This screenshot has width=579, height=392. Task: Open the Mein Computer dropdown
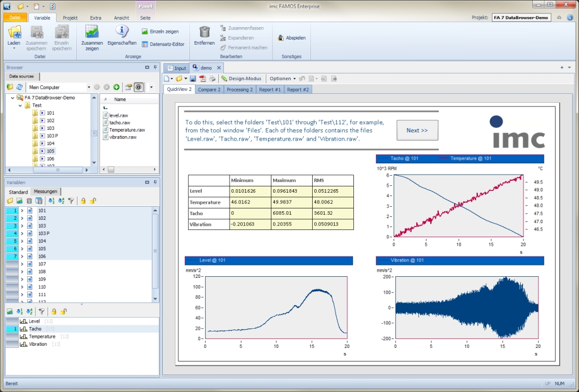coord(89,88)
